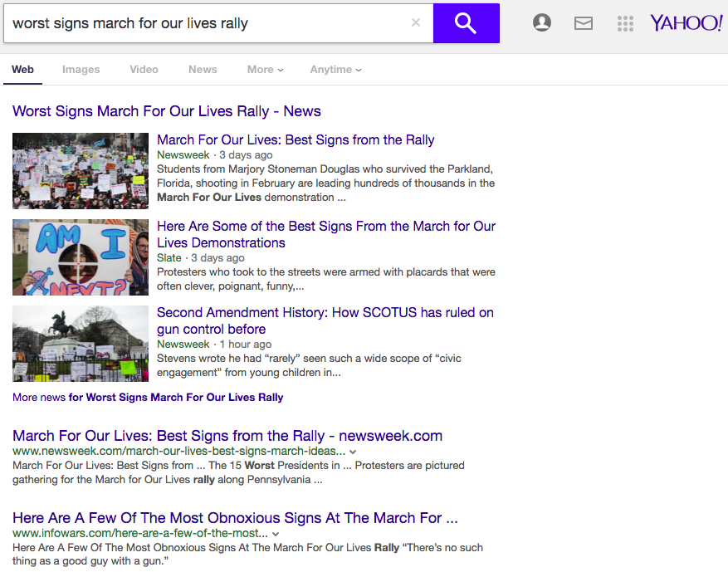The height and width of the screenshot is (572, 728).
Task: Click the snippet starting 'Students from Marjory Stoneman Douglas'
Action: (325, 183)
